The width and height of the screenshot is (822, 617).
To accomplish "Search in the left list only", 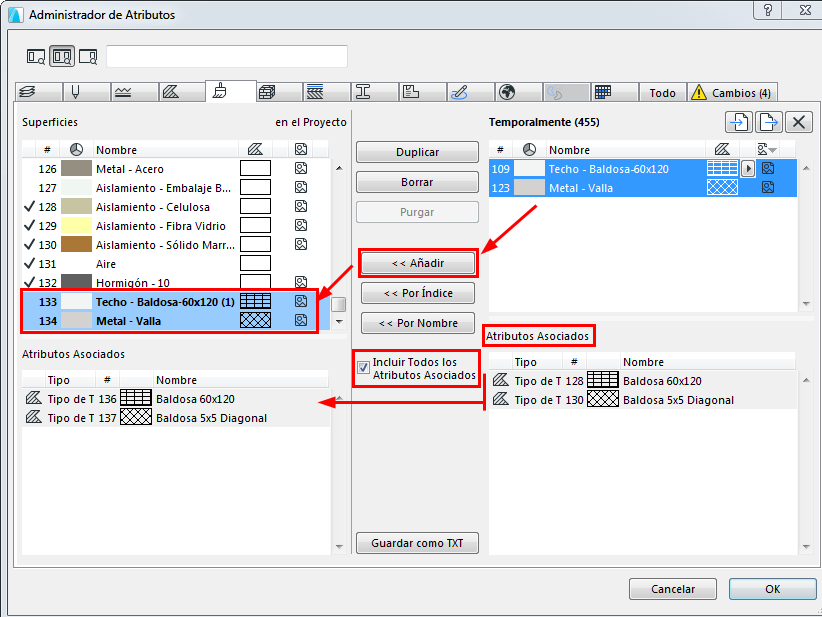I will click(x=36, y=56).
